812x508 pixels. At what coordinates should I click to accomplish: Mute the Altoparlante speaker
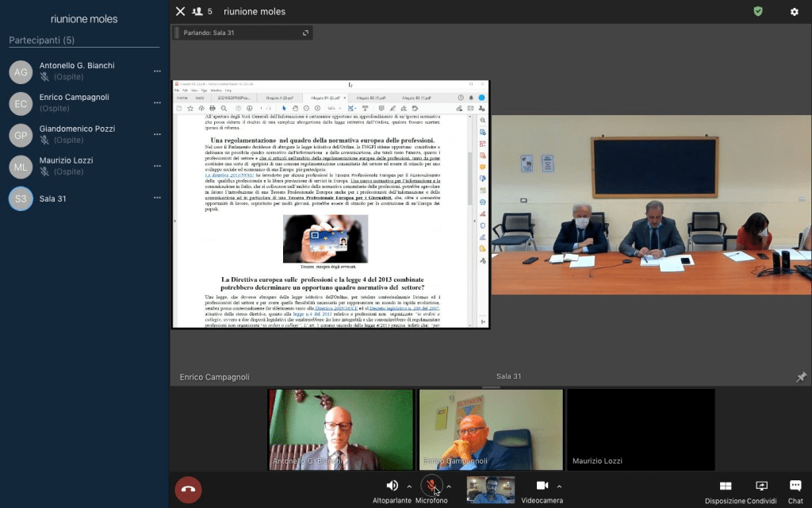point(392,486)
